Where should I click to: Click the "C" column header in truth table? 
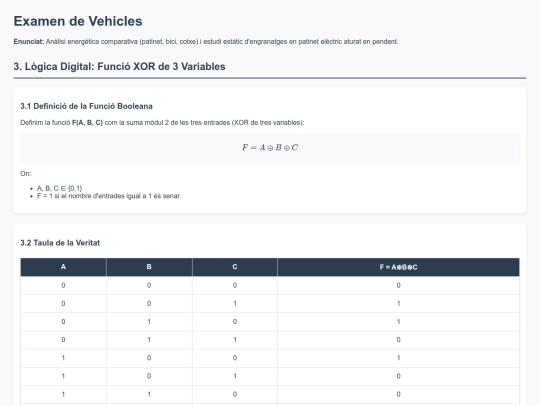click(235, 267)
